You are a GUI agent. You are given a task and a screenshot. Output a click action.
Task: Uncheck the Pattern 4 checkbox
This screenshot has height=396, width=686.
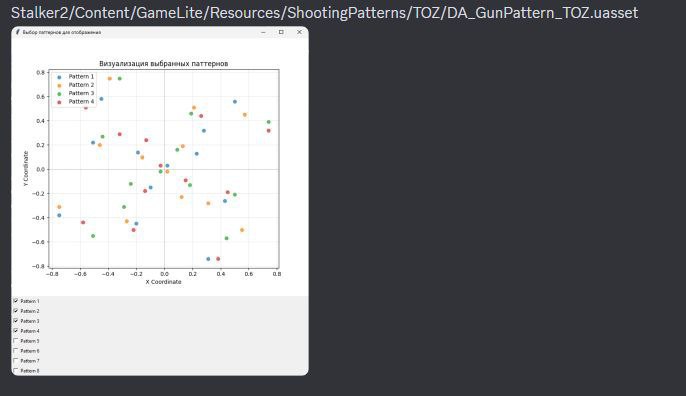(16, 331)
